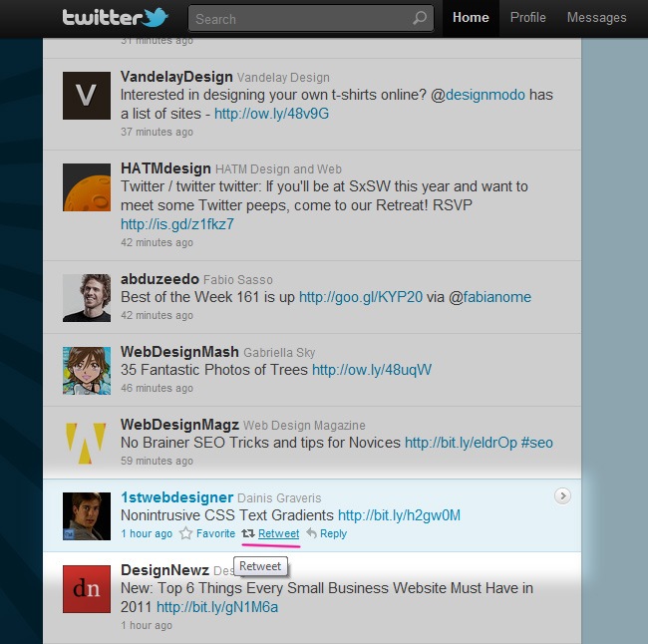Open WebDesignMagz username link

179,425
